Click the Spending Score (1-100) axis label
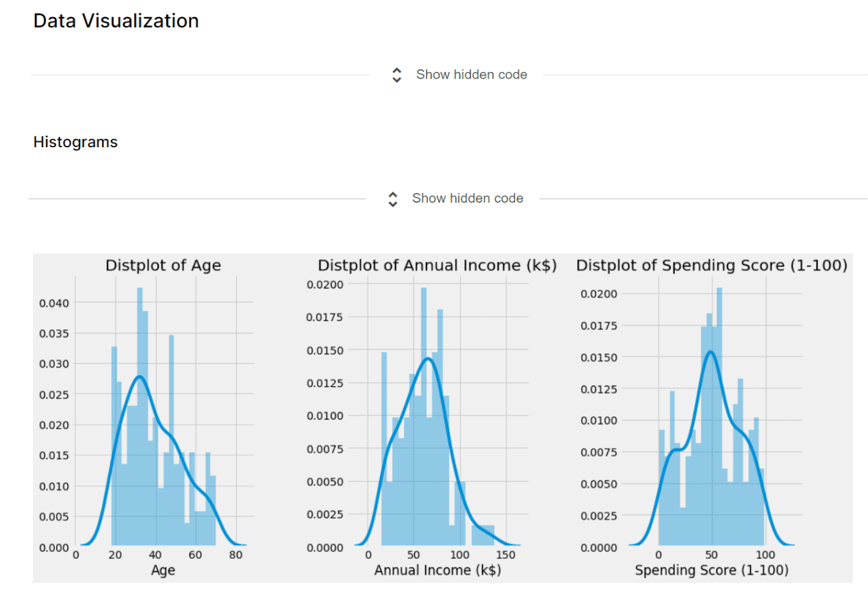Screen dimensions: 868x589 point(712,569)
